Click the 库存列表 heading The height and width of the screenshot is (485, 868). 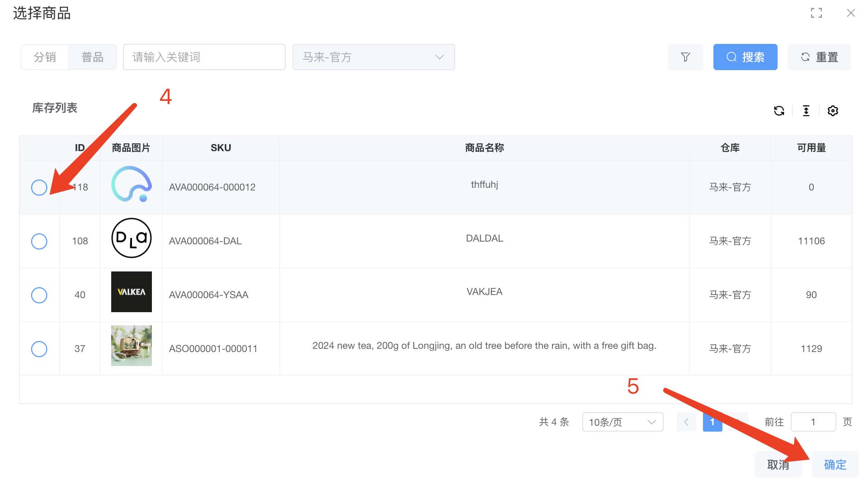click(55, 108)
